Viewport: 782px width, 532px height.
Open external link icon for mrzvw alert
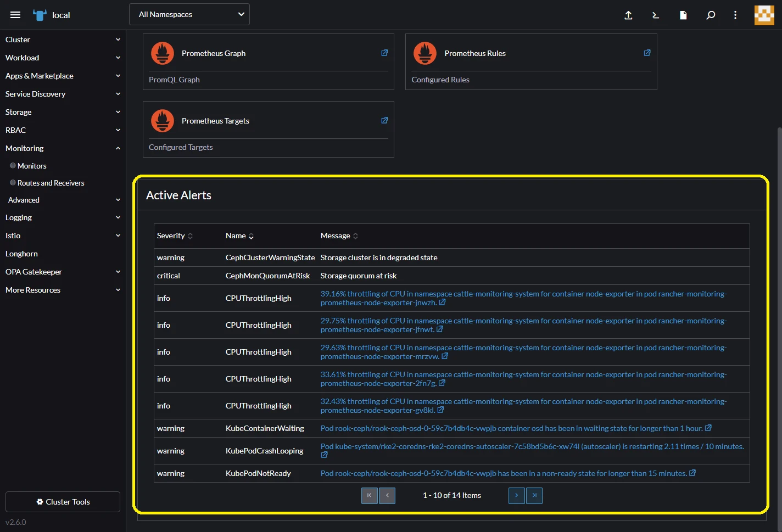click(445, 356)
